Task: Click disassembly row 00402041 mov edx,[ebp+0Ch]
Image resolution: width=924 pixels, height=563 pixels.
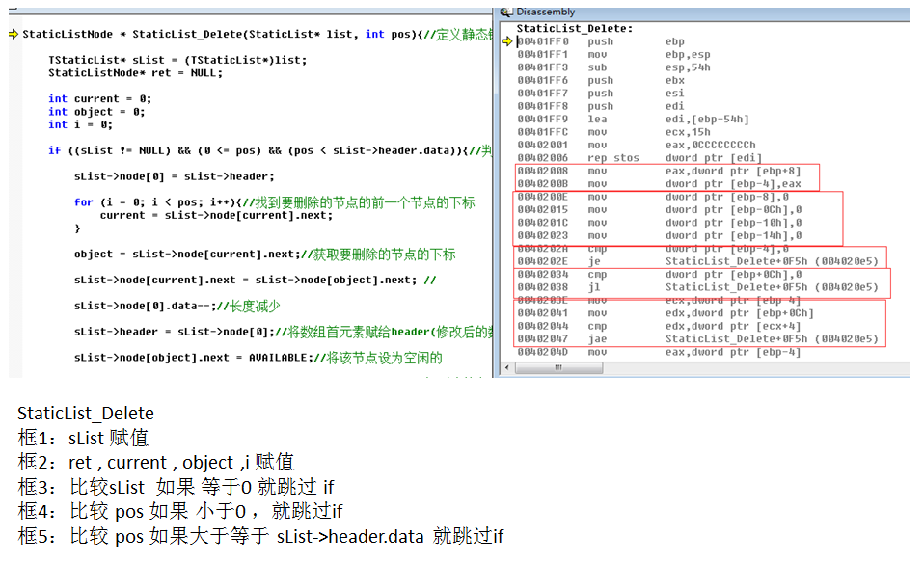Action: tap(666, 313)
